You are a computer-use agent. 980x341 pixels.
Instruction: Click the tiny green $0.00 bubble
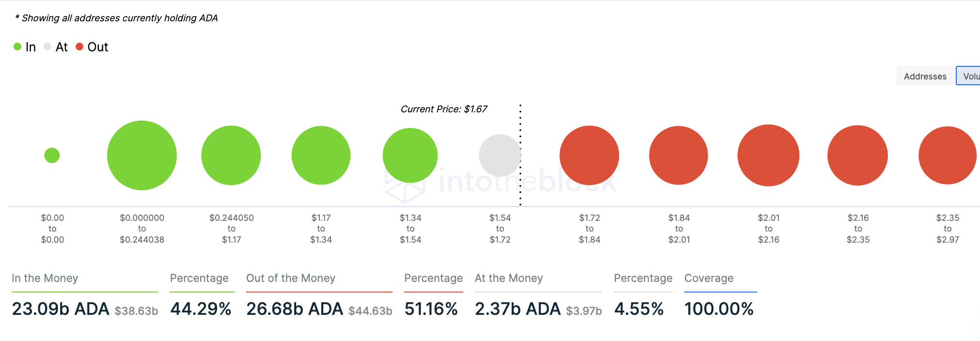point(52,155)
